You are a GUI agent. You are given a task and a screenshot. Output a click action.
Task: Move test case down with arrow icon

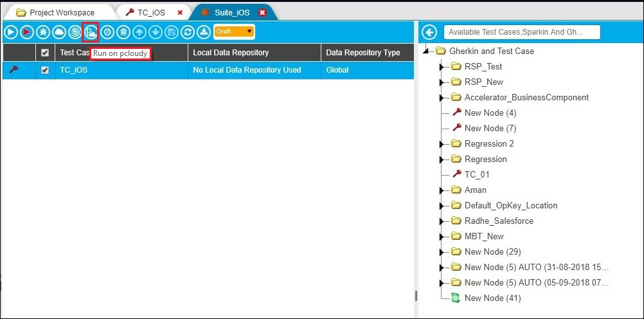pyautogui.click(x=156, y=32)
